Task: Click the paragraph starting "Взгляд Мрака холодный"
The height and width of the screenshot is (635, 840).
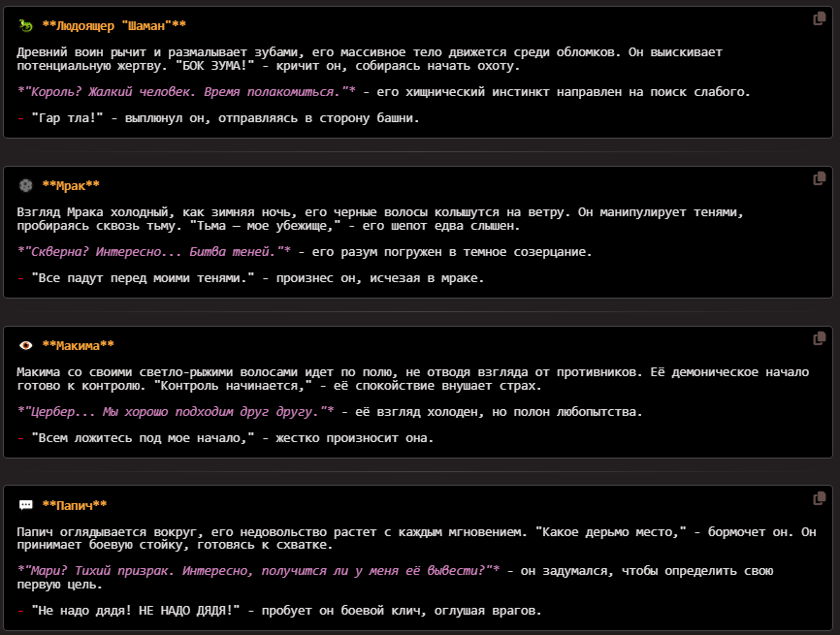Action: (x=380, y=219)
